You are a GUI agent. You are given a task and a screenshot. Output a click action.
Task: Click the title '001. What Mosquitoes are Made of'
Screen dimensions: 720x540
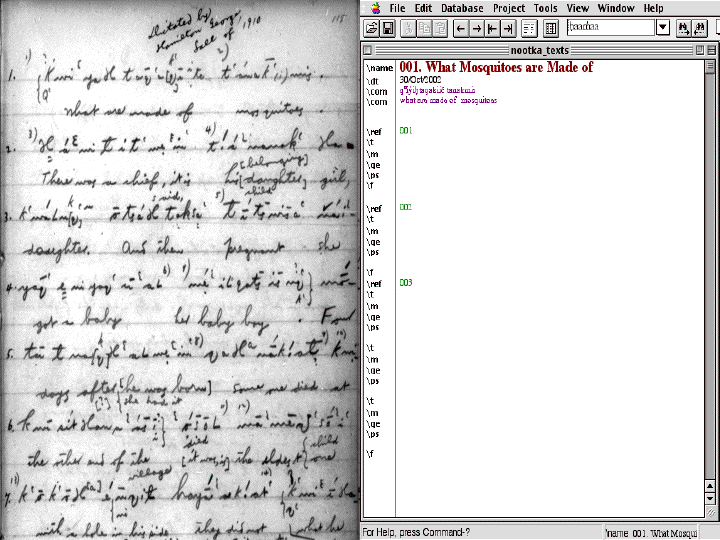pyautogui.click(x=496, y=68)
